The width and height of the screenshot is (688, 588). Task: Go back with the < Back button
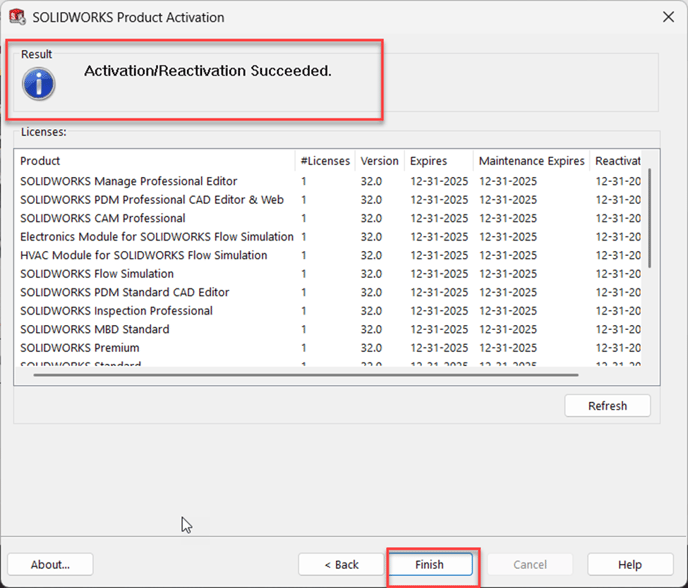coord(341,564)
